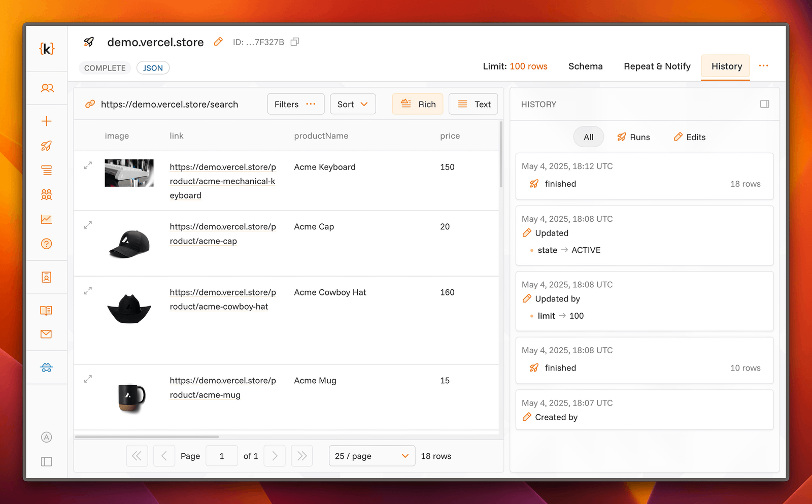Switch to Text view mode
Viewport: 812px width, 504px height.
point(473,104)
